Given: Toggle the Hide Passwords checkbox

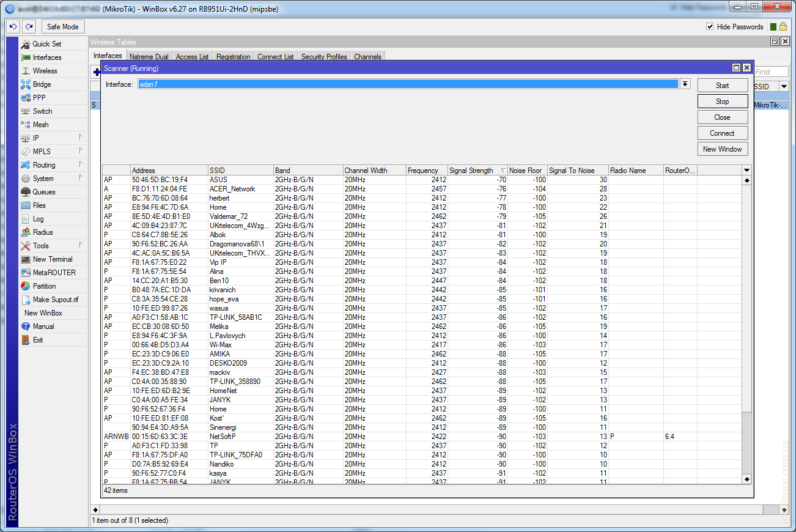Looking at the screenshot, I should tap(710, 27).
